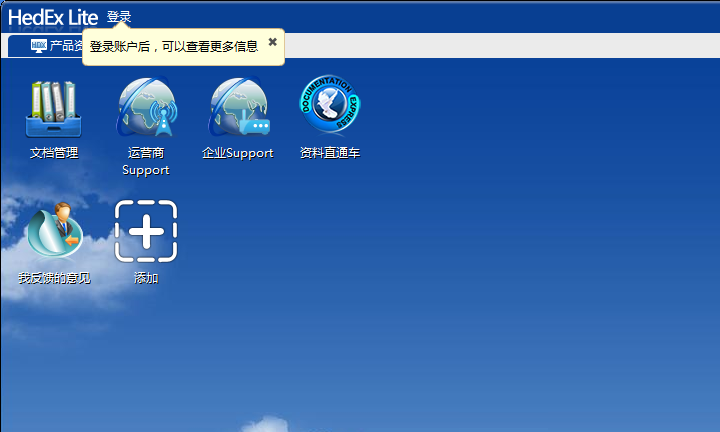Screen dimensions: 720x432
Task: Open the 运营商 Support globe icon
Action: 146,107
